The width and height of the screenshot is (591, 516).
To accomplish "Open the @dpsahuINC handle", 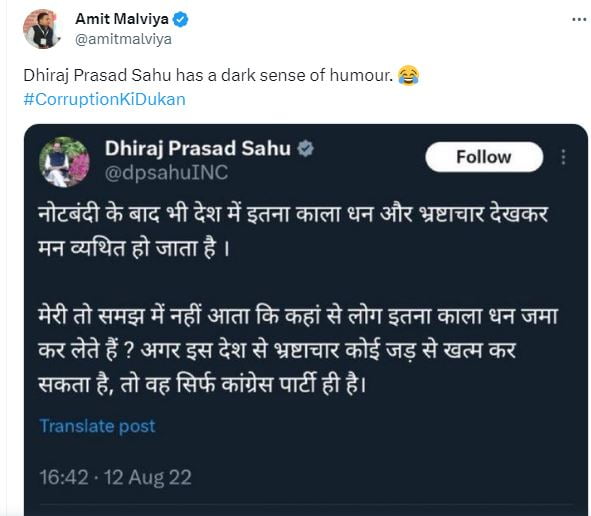I will click(167, 173).
